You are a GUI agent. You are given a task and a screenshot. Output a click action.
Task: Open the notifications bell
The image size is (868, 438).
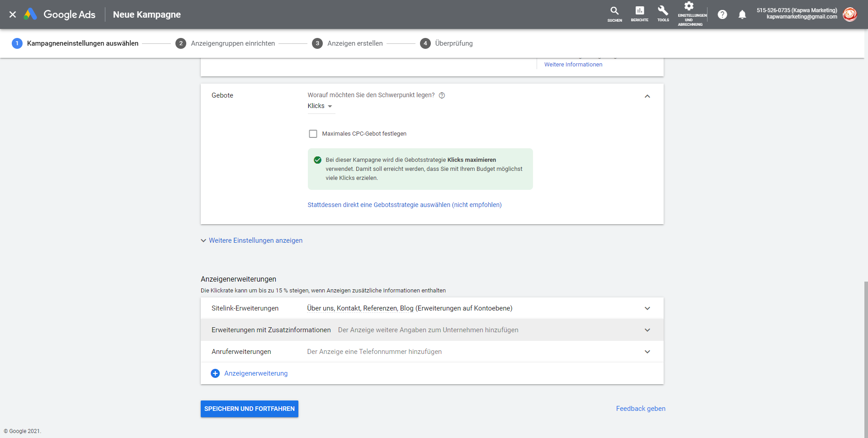[742, 14]
